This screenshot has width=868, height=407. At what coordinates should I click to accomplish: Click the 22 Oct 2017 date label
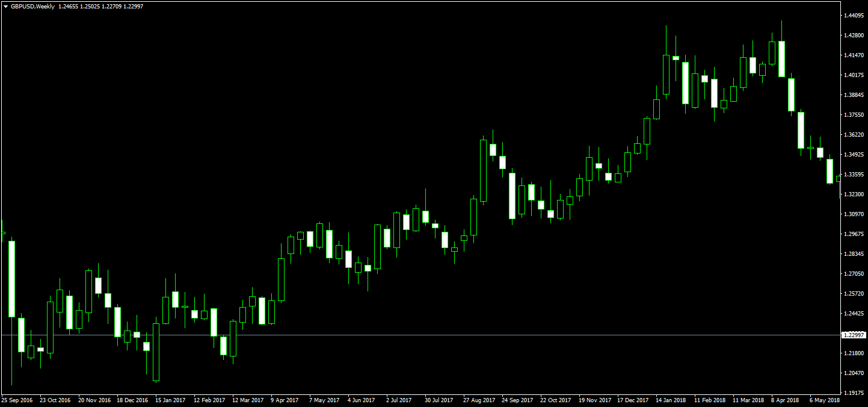556,400
